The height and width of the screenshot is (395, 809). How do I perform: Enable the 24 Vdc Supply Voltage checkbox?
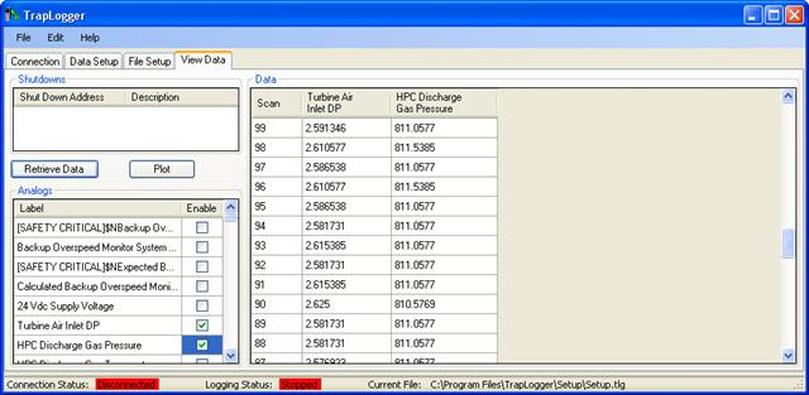click(x=202, y=306)
